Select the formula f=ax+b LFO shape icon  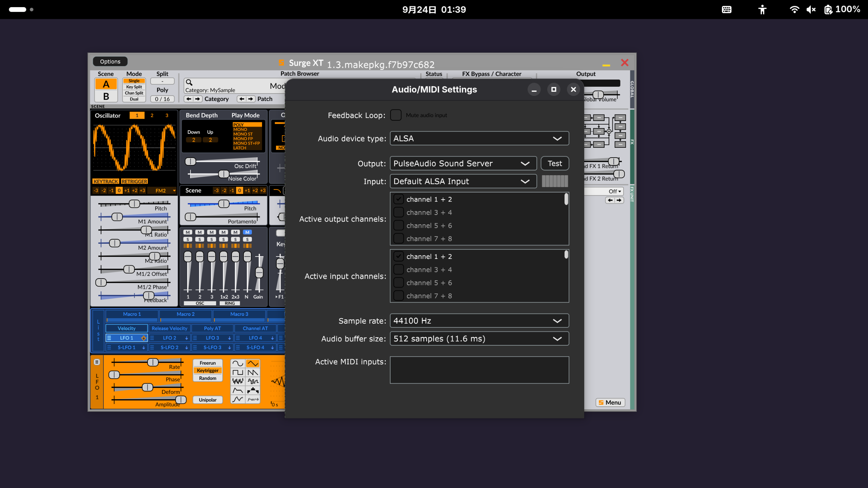[x=253, y=399]
